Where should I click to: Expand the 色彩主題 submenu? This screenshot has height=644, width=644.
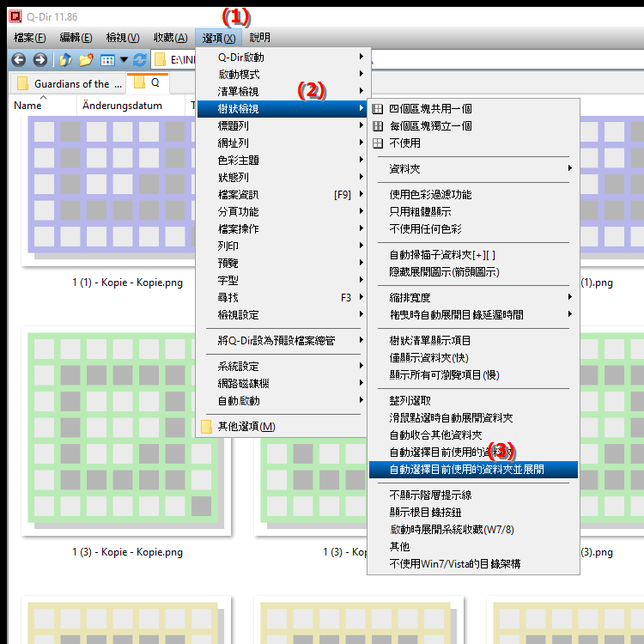pyautogui.click(x=283, y=161)
